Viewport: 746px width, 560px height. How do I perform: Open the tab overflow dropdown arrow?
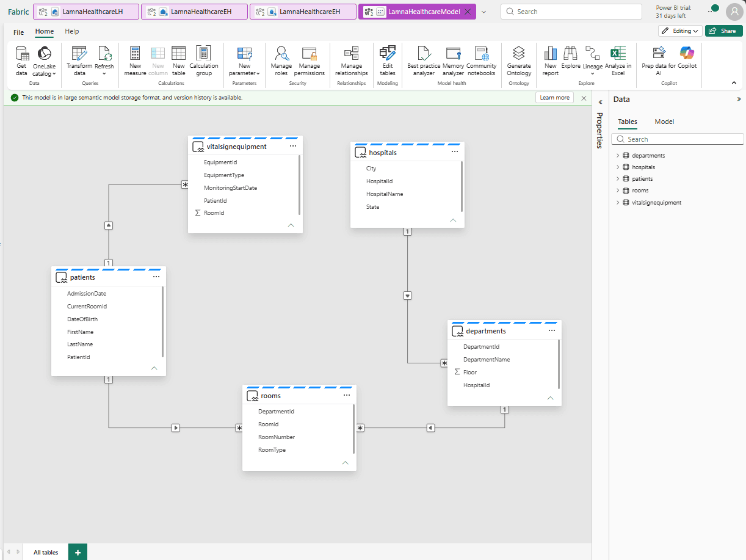[x=484, y=12]
